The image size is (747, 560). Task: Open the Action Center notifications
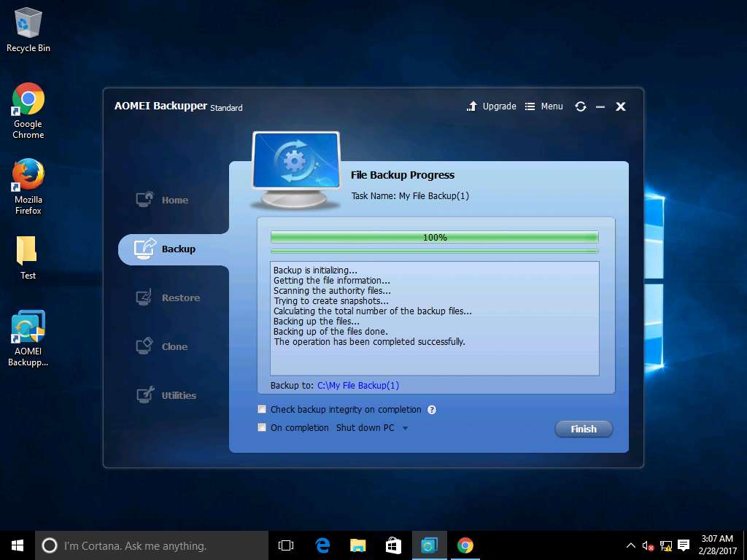[684, 545]
